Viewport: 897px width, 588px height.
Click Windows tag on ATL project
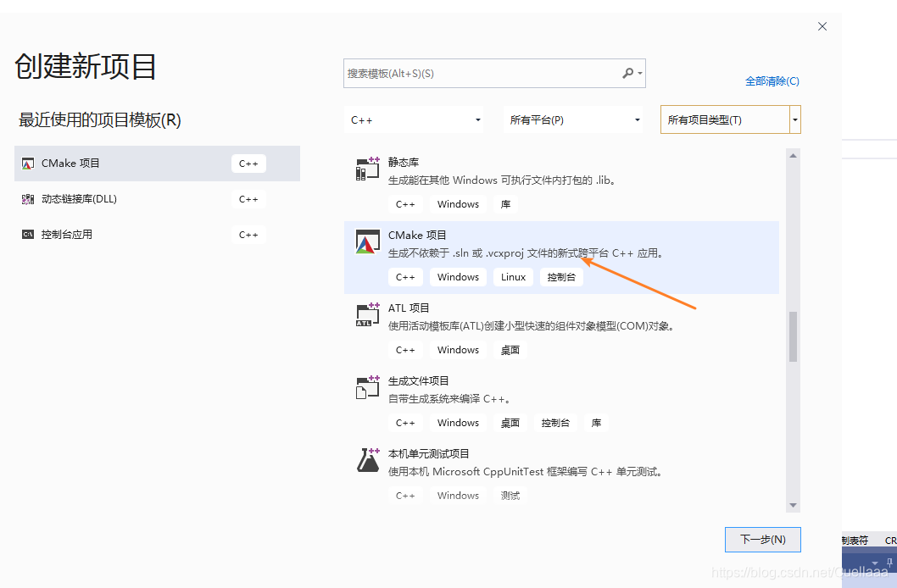pyautogui.click(x=458, y=350)
